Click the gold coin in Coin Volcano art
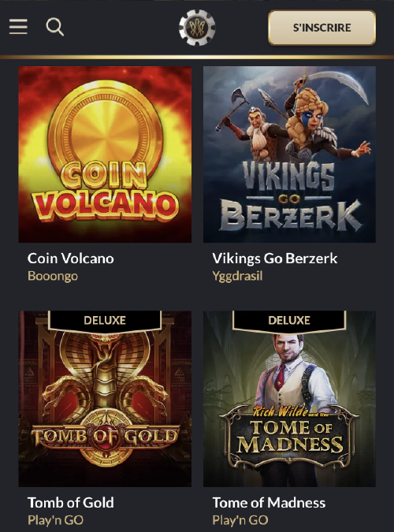 click(105, 131)
